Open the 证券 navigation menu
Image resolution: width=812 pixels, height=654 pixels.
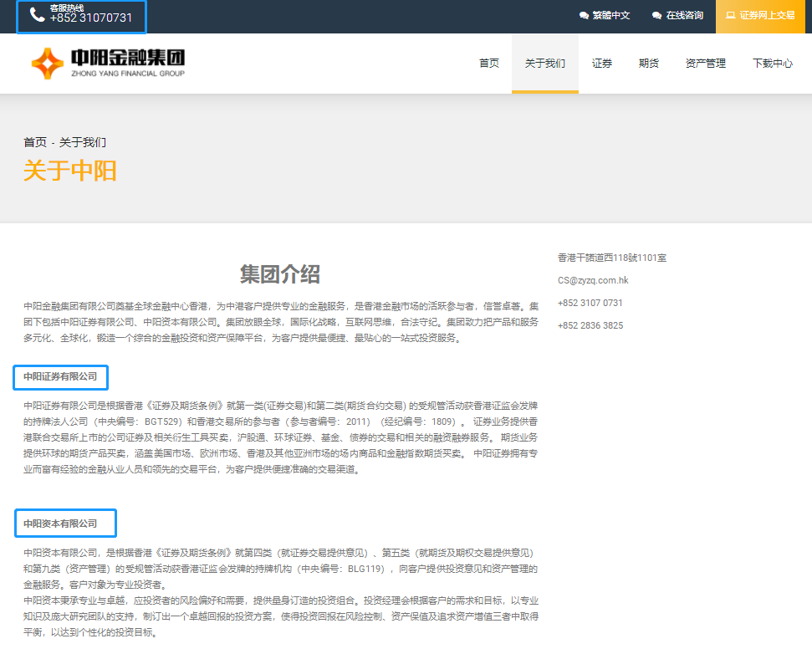pyautogui.click(x=602, y=64)
